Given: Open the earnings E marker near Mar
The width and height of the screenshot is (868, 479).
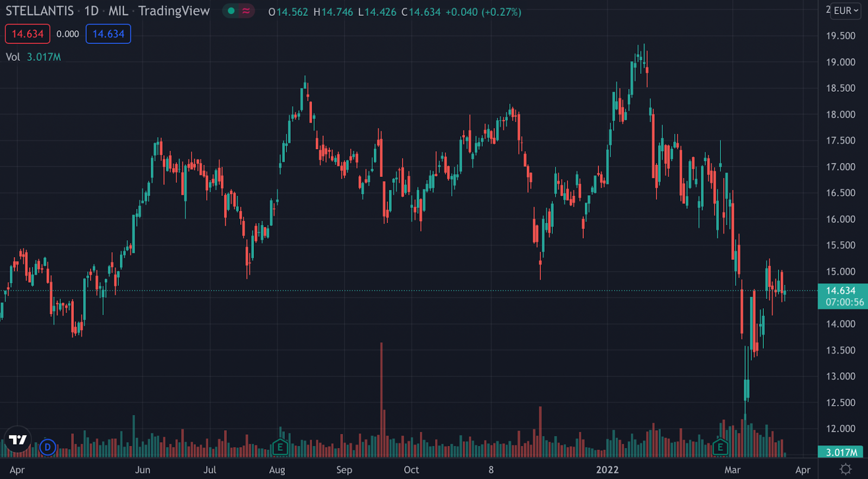Looking at the screenshot, I should tap(720, 447).
